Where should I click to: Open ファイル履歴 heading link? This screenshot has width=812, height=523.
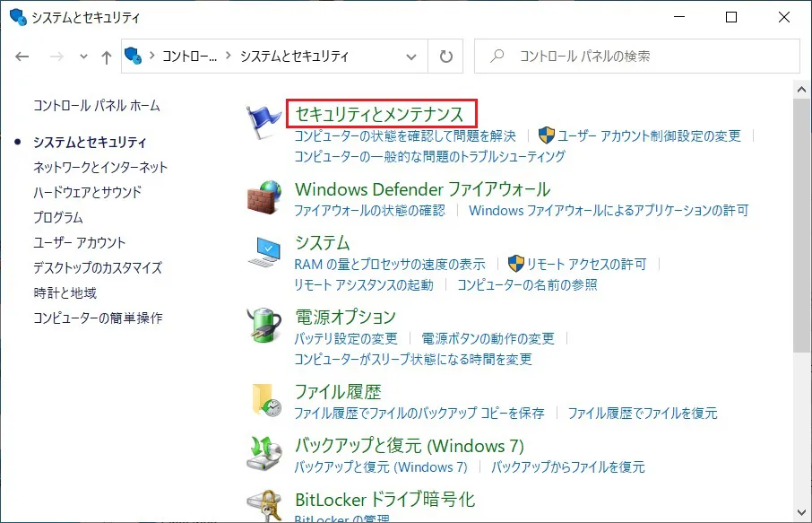click(x=338, y=392)
